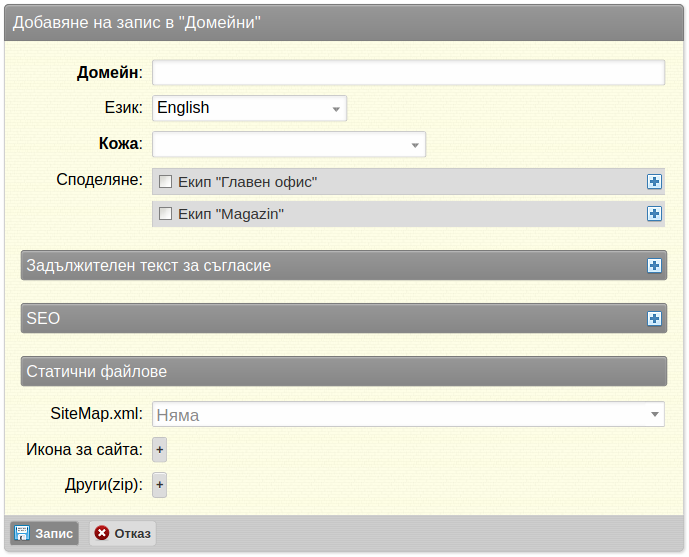Add other zip file with plus button

tap(159, 486)
